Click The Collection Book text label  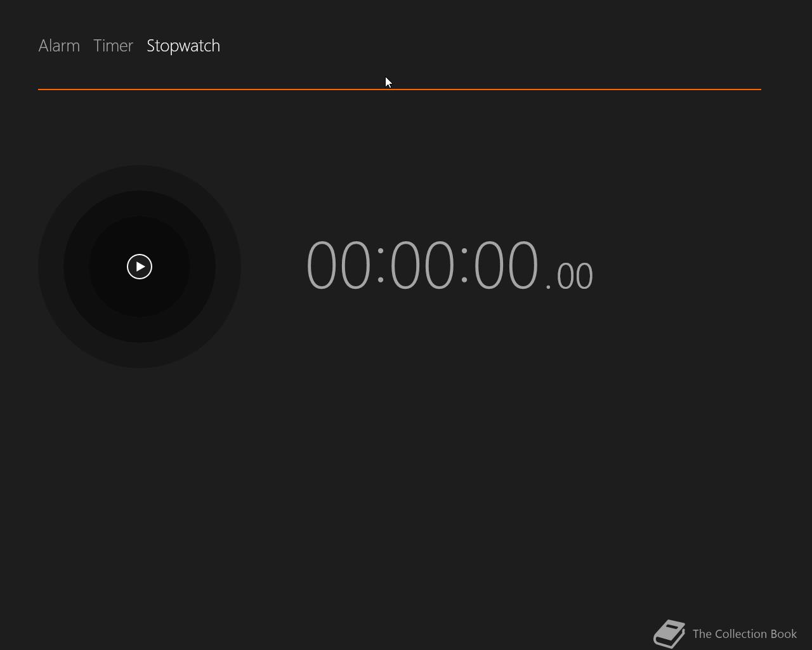point(745,633)
